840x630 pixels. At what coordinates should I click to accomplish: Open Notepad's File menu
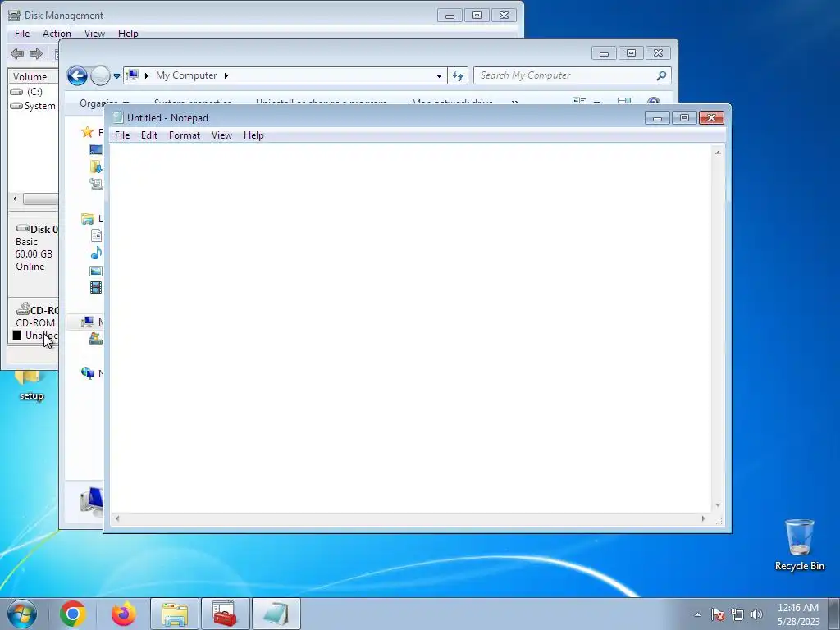(x=122, y=135)
